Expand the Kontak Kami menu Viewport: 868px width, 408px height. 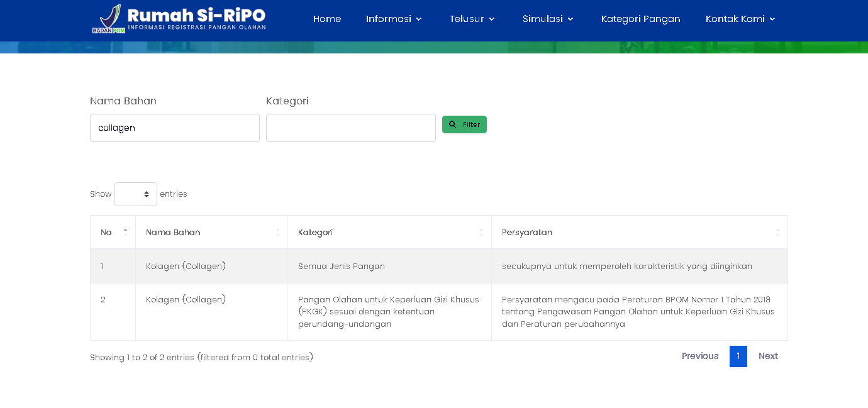740,19
